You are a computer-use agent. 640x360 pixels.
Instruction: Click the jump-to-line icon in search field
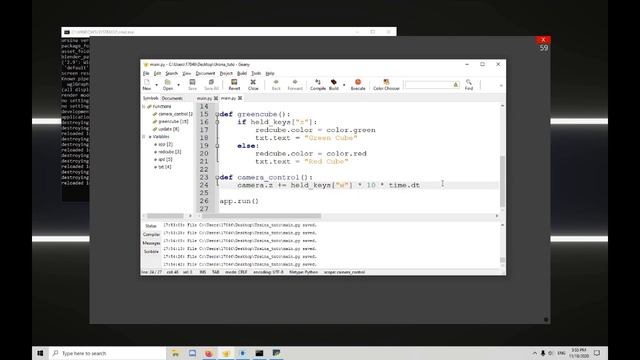tap(456, 84)
